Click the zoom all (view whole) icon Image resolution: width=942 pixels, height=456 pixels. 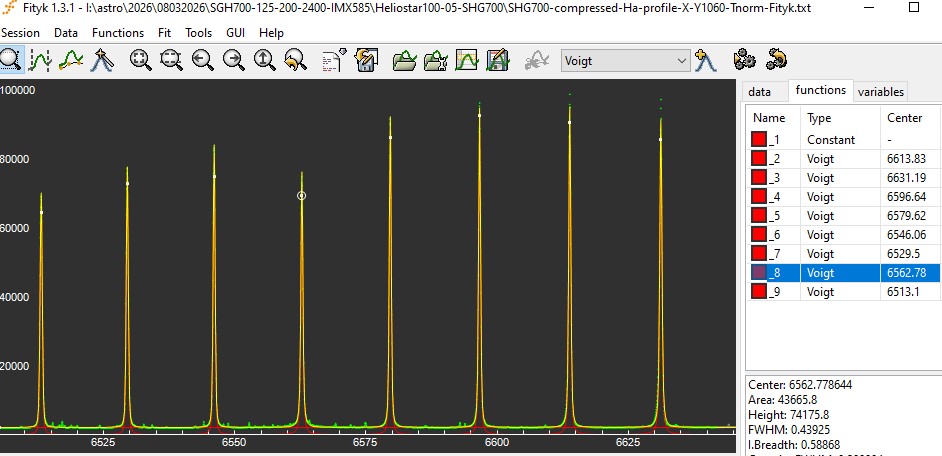tap(141, 60)
